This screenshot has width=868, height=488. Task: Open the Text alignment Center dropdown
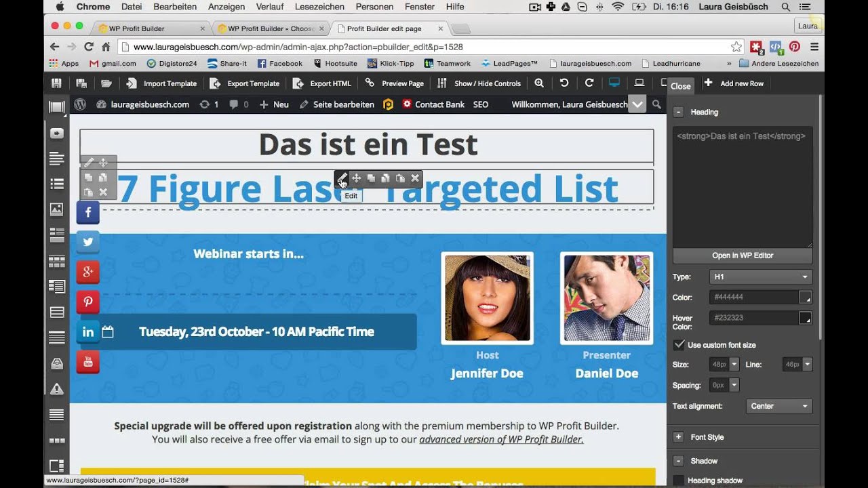pyautogui.click(x=779, y=406)
